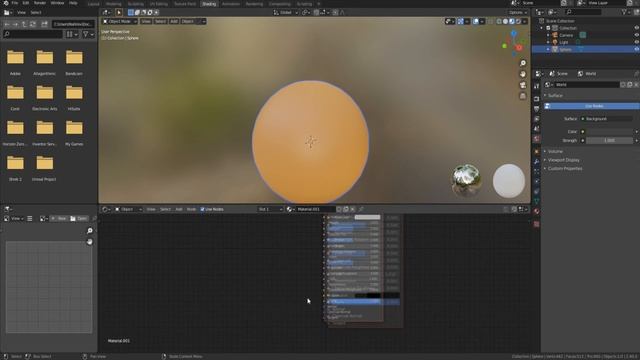Click the red X axis on navigation gizmo
The height and width of the screenshot is (360, 640).
pos(519,48)
